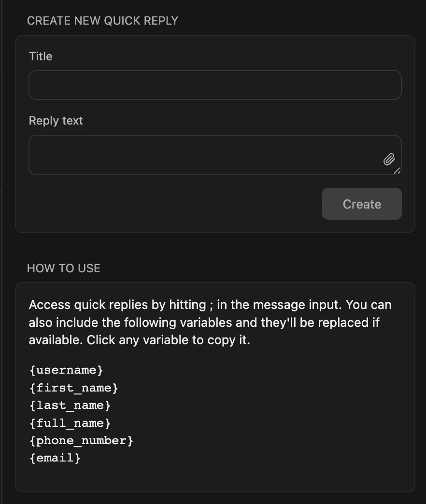
Task: Click the HOW TO USE header
Action: coord(64,268)
